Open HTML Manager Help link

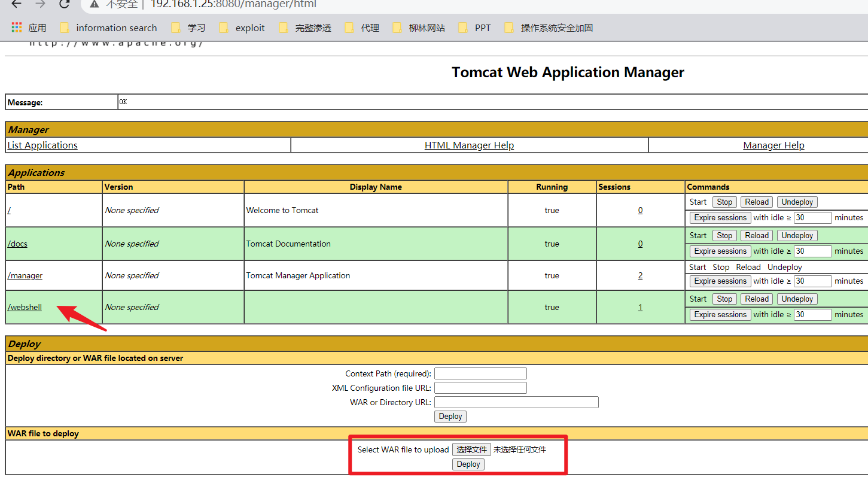coord(469,145)
